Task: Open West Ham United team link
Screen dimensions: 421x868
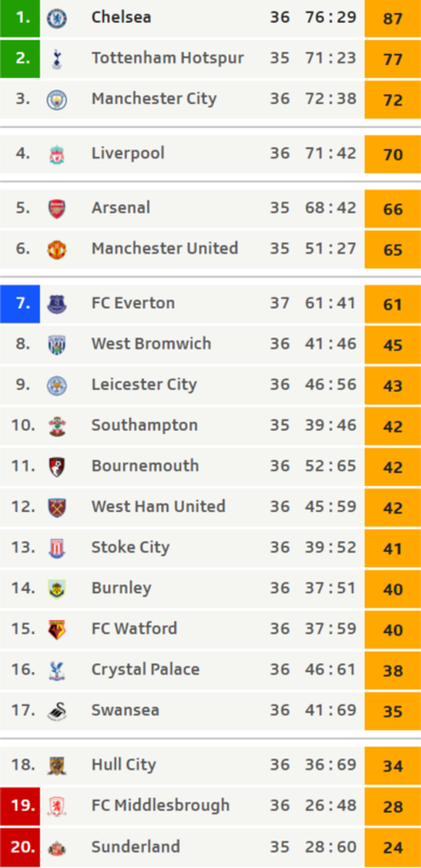Action: 158,506
